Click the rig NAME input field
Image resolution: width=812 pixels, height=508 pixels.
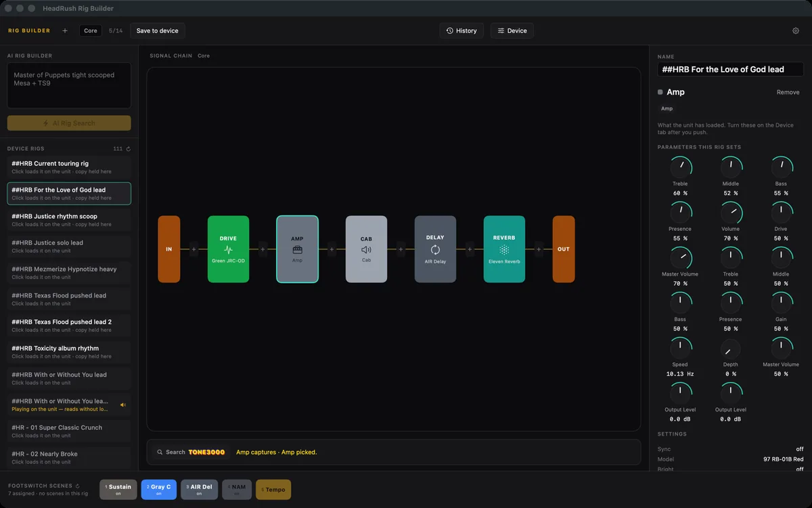[731, 69]
